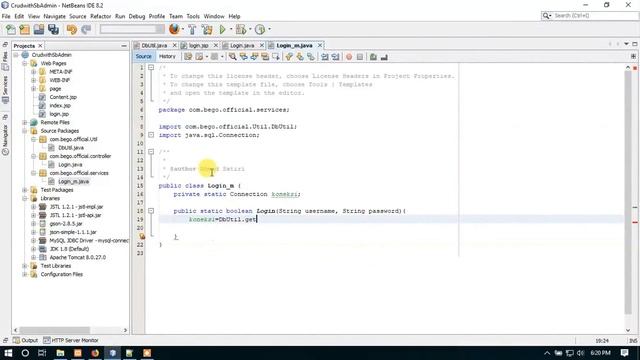The image size is (640, 360).
Task: Click the Firefox browser selector icon
Action: [x=174, y=29]
